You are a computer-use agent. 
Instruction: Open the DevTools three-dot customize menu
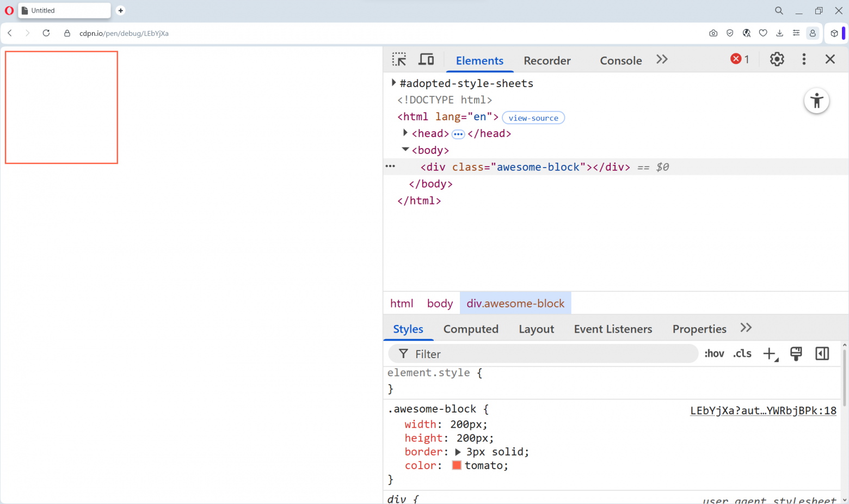[804, 59]
